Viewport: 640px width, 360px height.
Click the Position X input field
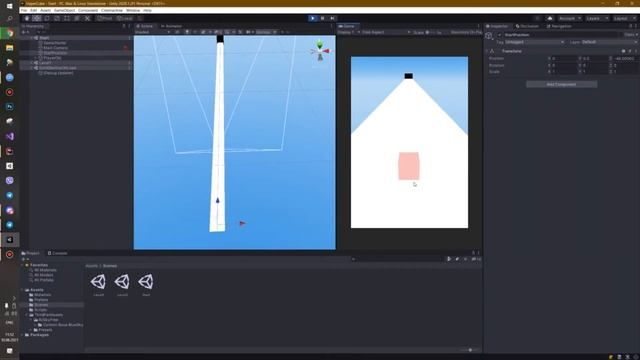564,58
